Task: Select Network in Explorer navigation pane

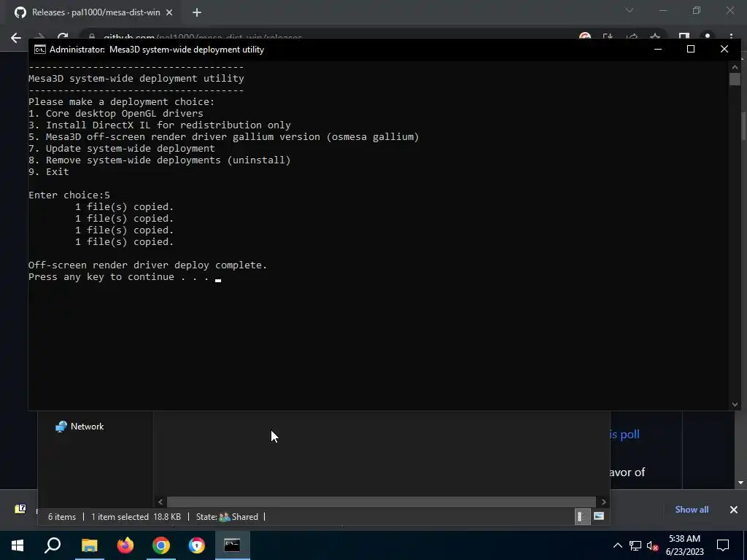Action: [80, 427]
